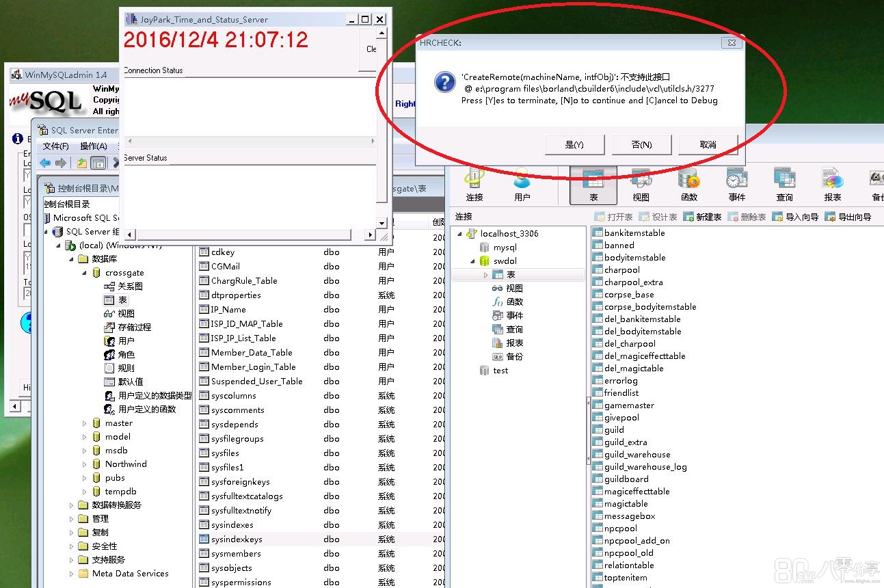The width and height of the screenshot is (884, 588).
Task: Click the blue back arrow in SQL Server Enterprise Manager
Action: [x=45, y=163]
